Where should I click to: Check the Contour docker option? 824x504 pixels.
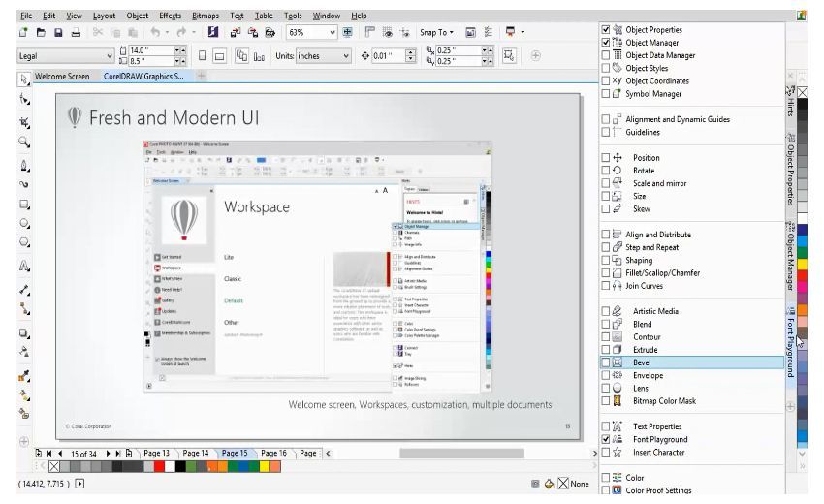[x=605, y=337]
